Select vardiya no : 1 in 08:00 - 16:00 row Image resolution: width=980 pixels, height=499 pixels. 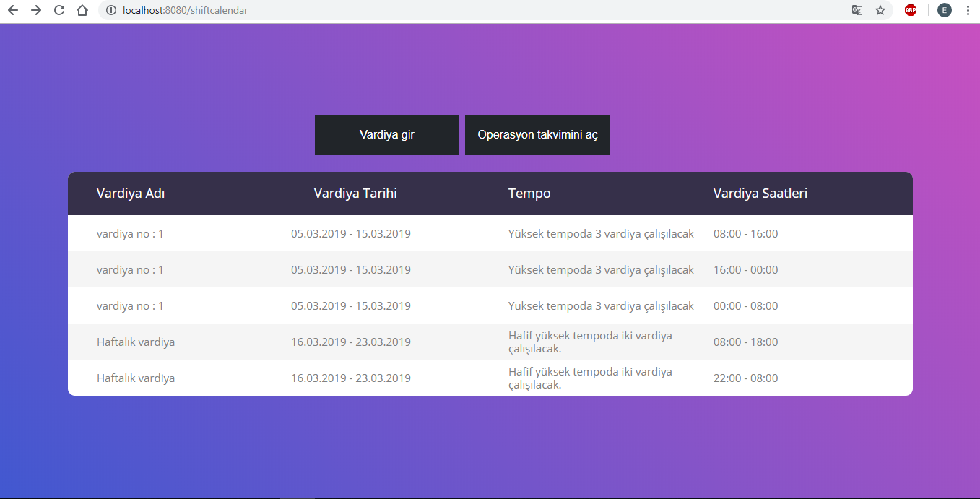pyautogui.click(x=130, y=234)
